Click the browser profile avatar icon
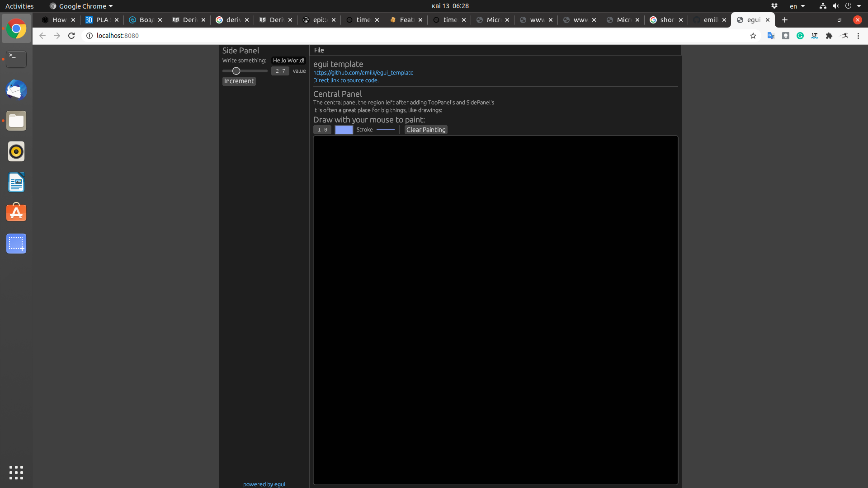868x488 pixels. coord(844,36)
